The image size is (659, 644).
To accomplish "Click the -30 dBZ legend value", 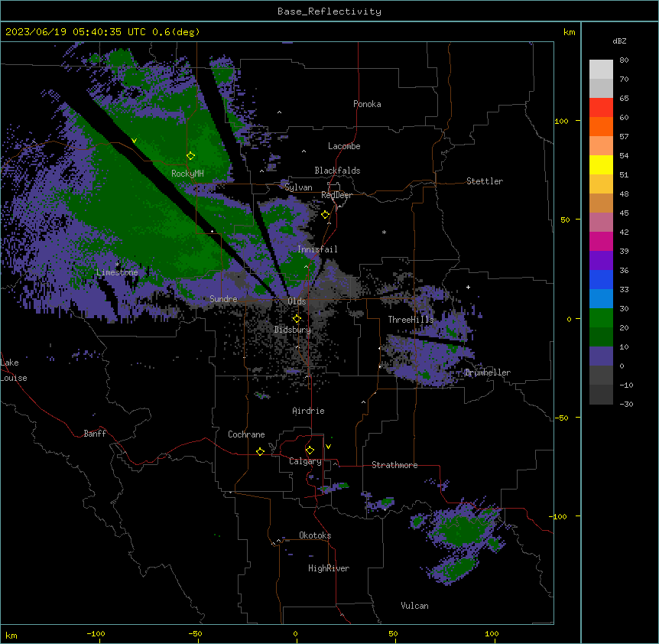I will (x=626, y=405).
